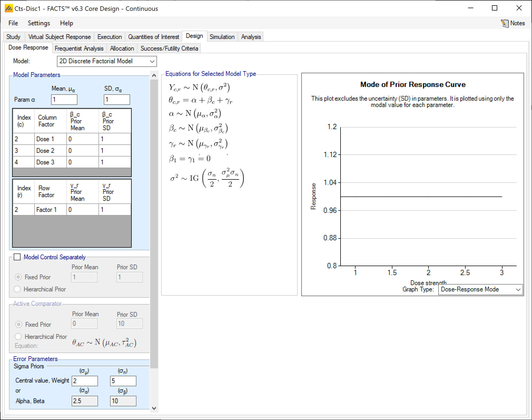Select Hierarchical Prior under Active Comparator

pos(18,336)
